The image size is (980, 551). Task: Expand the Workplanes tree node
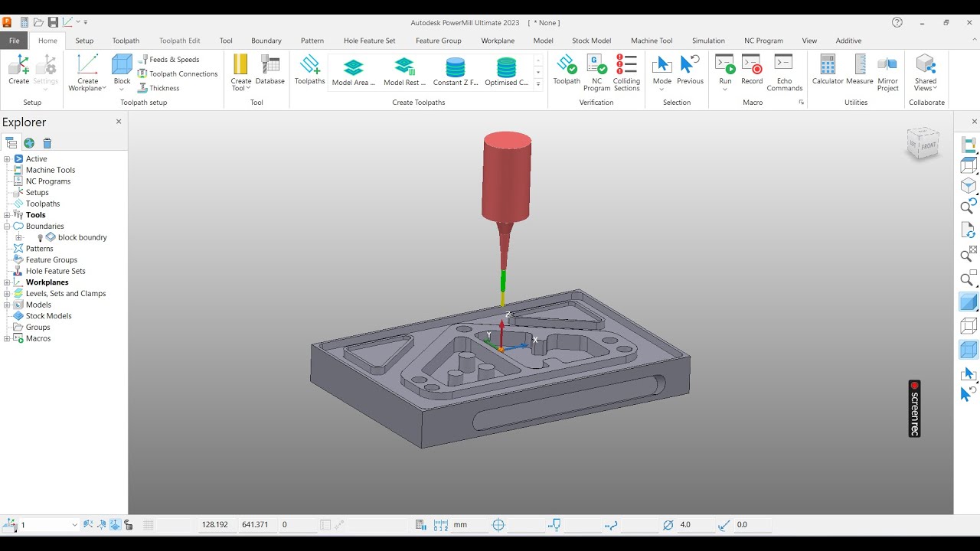[x=7, y=282]
